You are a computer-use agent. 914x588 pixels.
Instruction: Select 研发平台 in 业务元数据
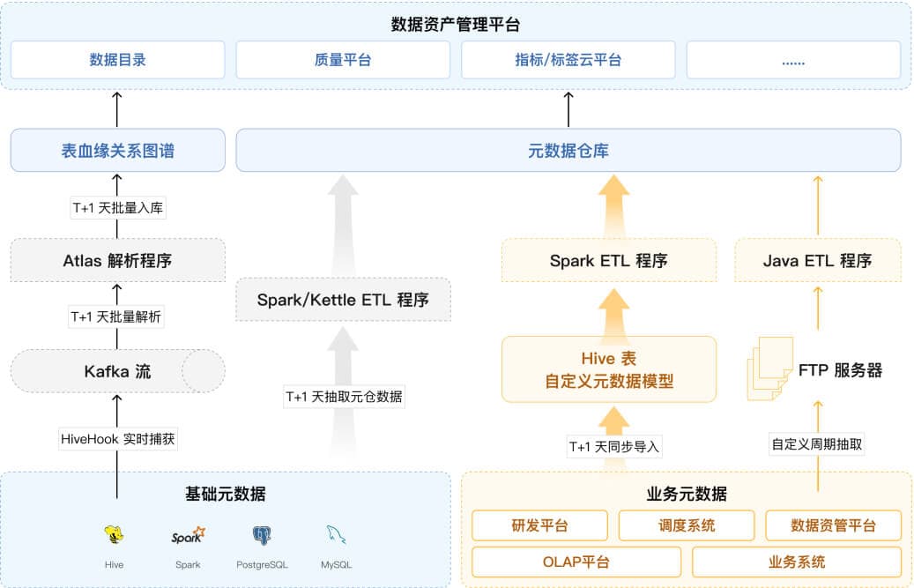539,525
